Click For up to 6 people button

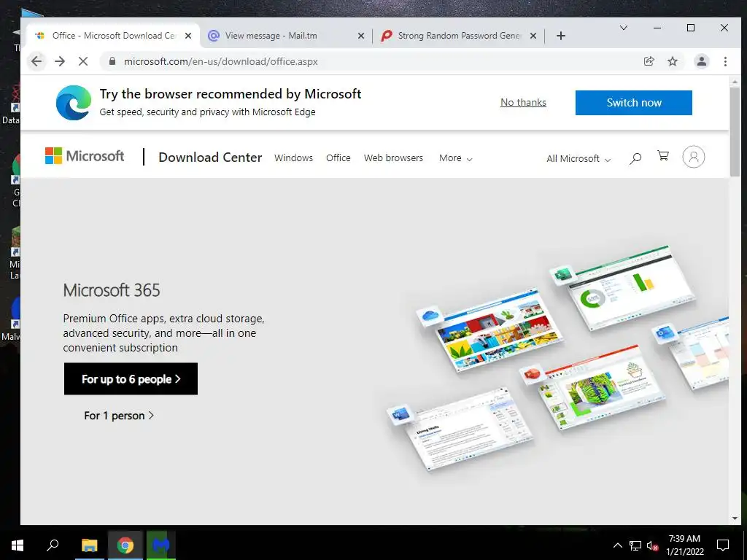point(131,379)
